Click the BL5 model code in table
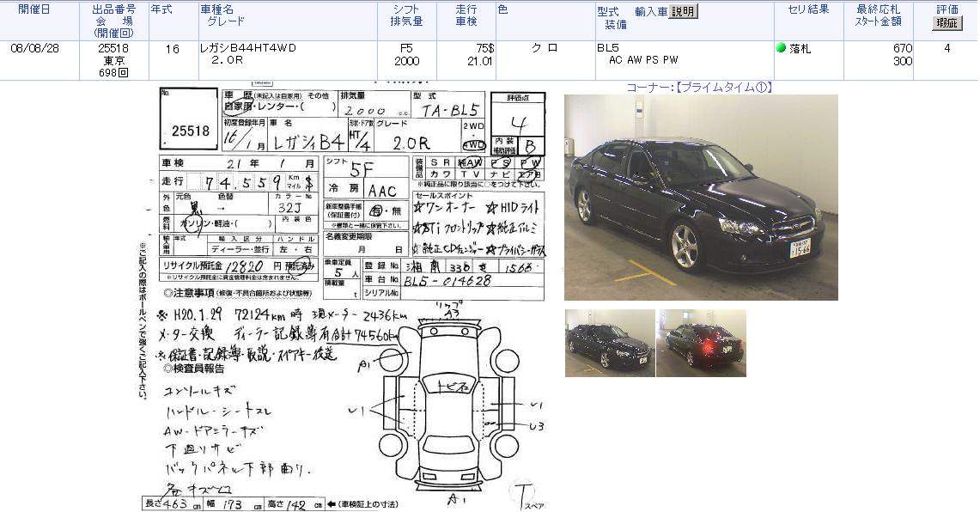Image resolution: width=980 pixels, height=512 pixels. point(607,48)
